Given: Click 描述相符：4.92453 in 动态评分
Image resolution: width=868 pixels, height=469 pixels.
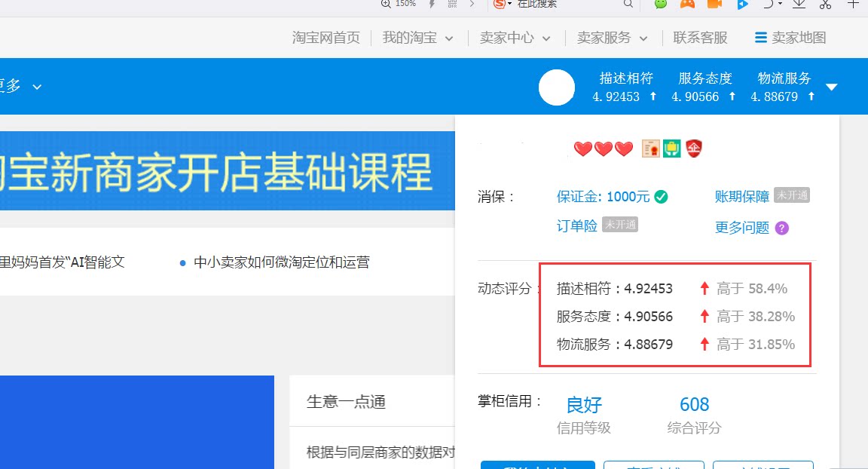Looking at the screenshot, I should click(615, 289).
